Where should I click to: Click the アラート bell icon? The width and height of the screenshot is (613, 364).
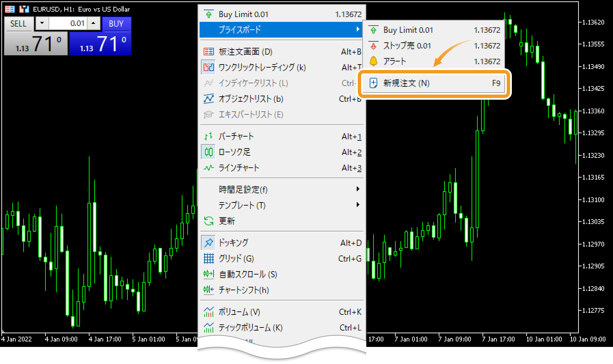click(x=373, y=61)
